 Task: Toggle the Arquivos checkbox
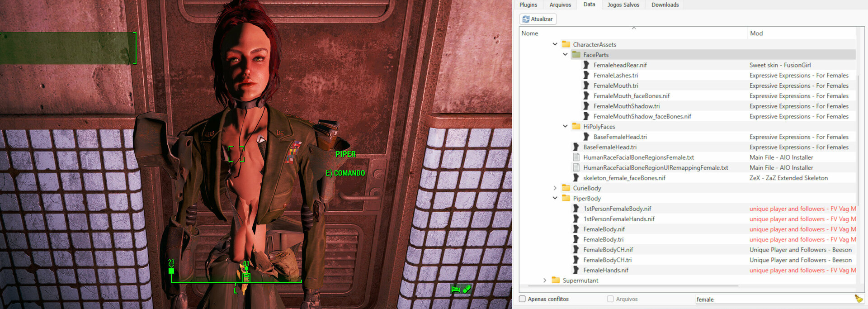tap(610, 299)
